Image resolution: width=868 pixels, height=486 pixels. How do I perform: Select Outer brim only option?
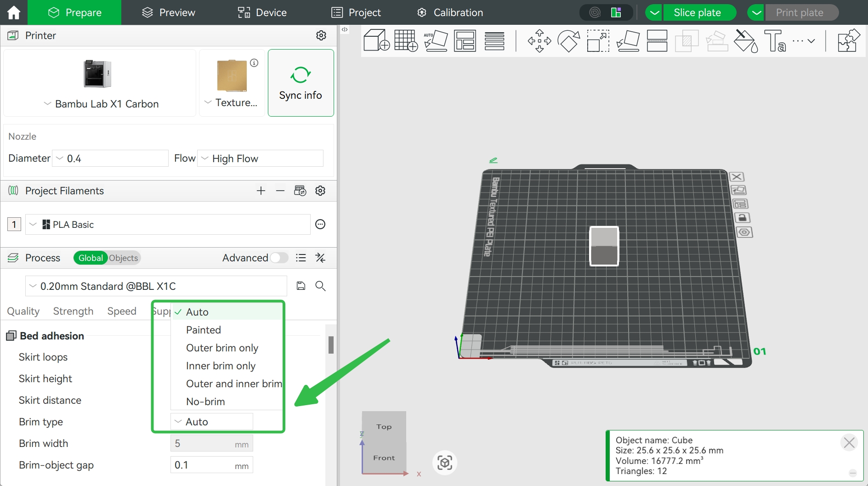(227, 348)
